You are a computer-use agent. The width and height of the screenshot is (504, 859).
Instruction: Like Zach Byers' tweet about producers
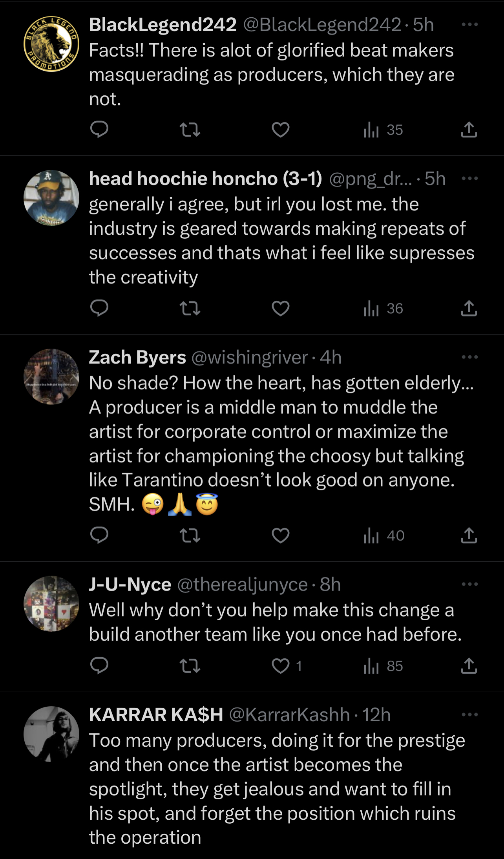pos(281,536)
